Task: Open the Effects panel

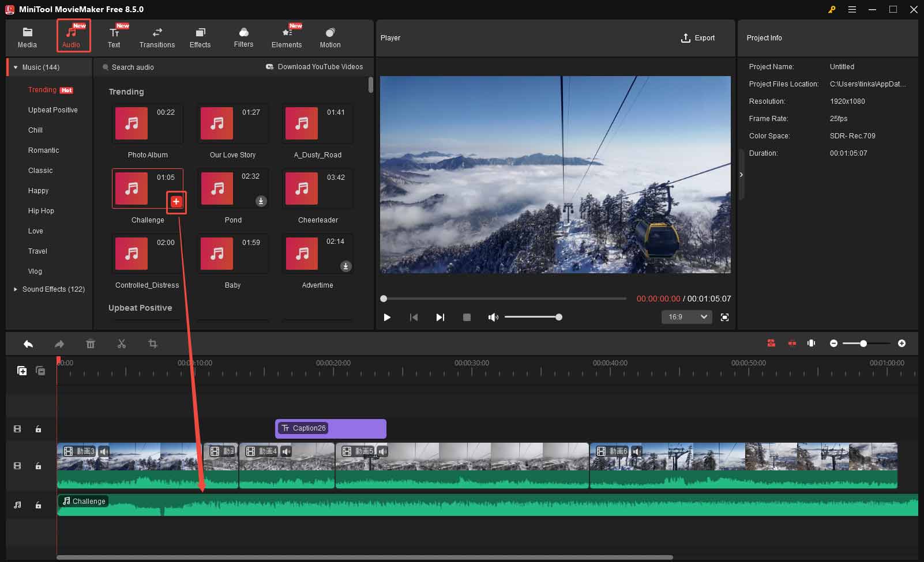Action: tap(200, 36)
